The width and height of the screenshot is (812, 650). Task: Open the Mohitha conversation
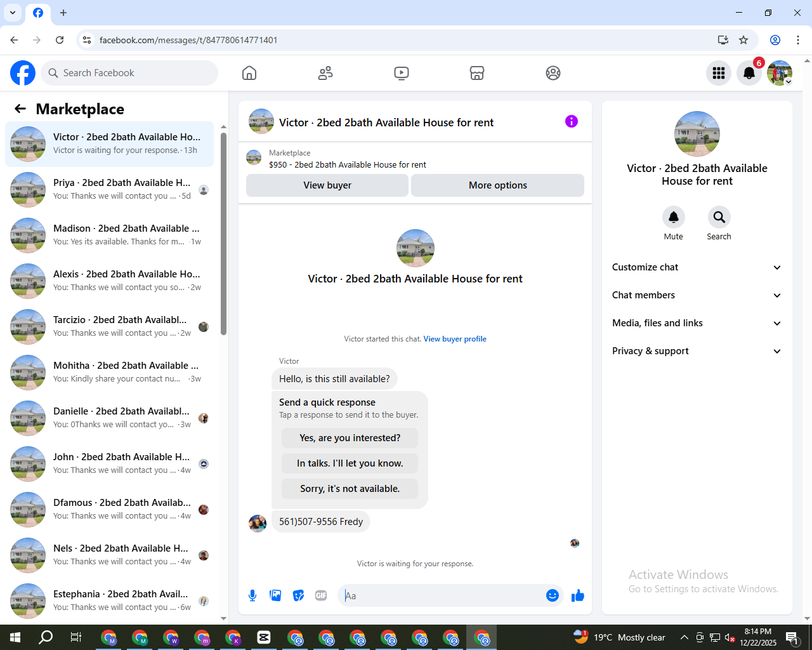[x=109, y=373]
